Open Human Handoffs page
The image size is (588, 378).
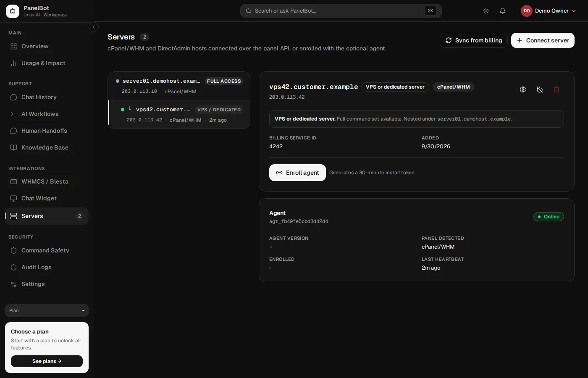coord(47,131)
